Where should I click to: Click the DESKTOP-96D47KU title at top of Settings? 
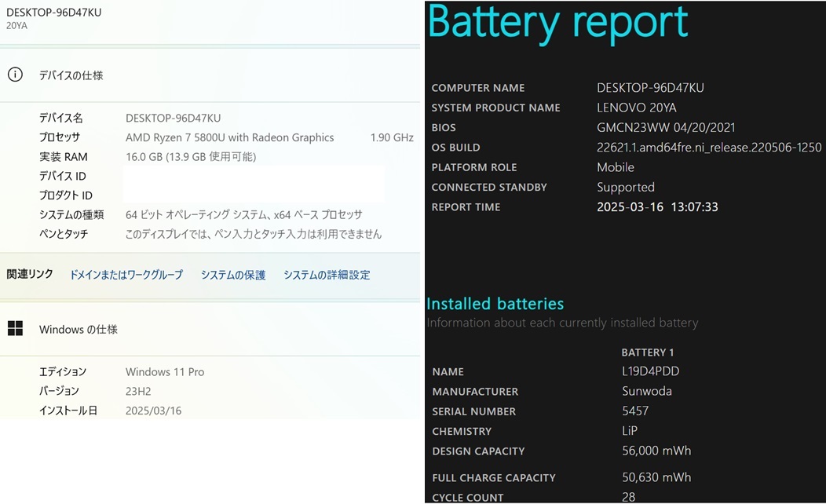[53, 12]
